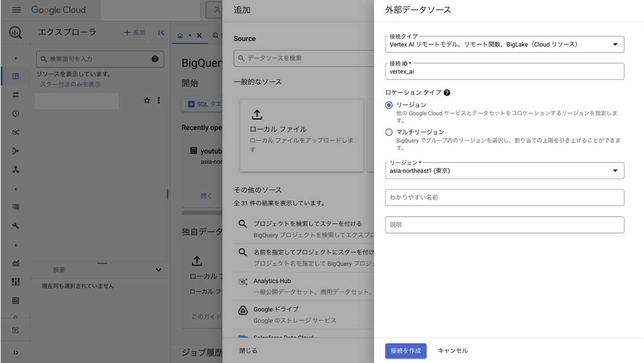The height and width of the screenshot is (363, 644).
Task: Select the マルチリージョン radio button
Action: click(389, 132)
